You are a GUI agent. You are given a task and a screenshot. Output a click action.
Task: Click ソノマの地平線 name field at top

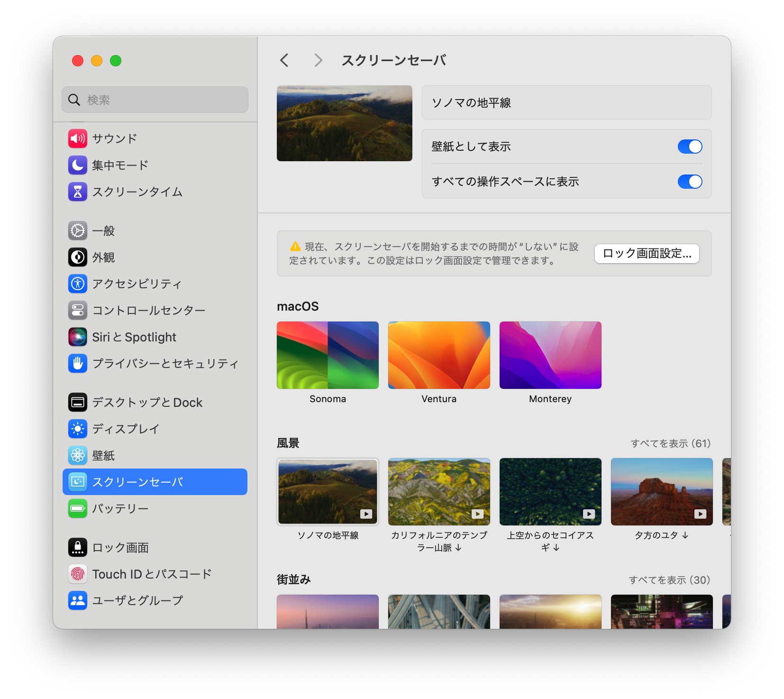pos(566,102)
